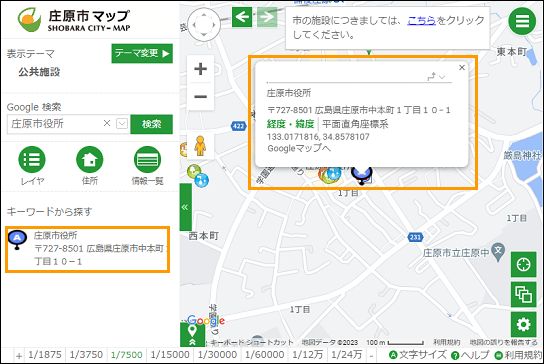Click the current location crosshair button

point(524,264)
